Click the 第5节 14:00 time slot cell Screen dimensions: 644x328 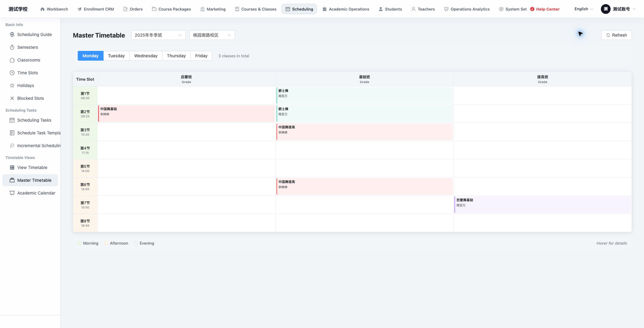tap(85, 168)
